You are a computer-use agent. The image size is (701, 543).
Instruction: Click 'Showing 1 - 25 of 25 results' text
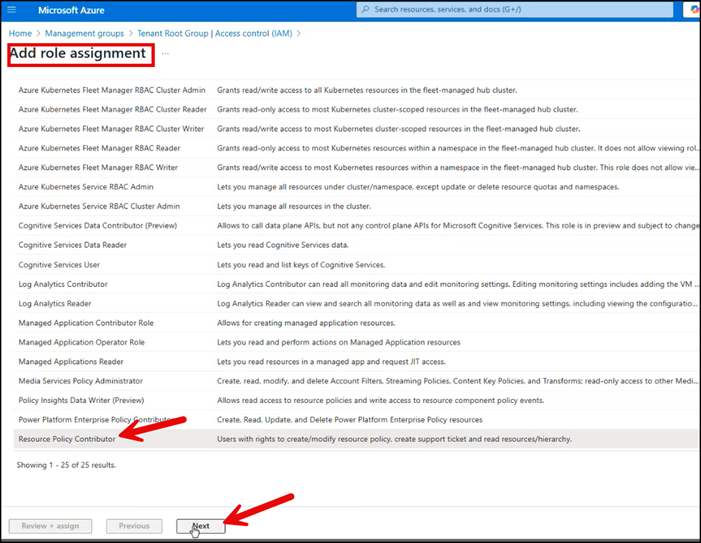(x=66, y=465)
